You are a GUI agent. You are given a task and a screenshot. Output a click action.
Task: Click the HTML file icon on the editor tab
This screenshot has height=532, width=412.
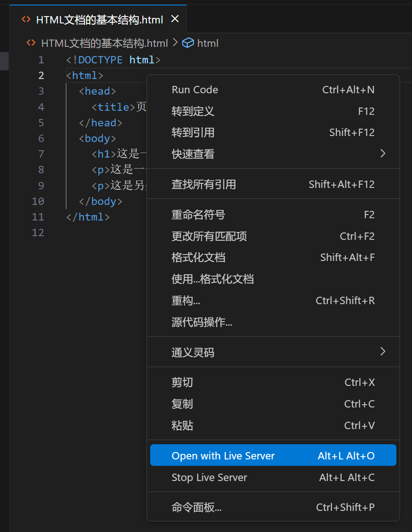(27, 20)
